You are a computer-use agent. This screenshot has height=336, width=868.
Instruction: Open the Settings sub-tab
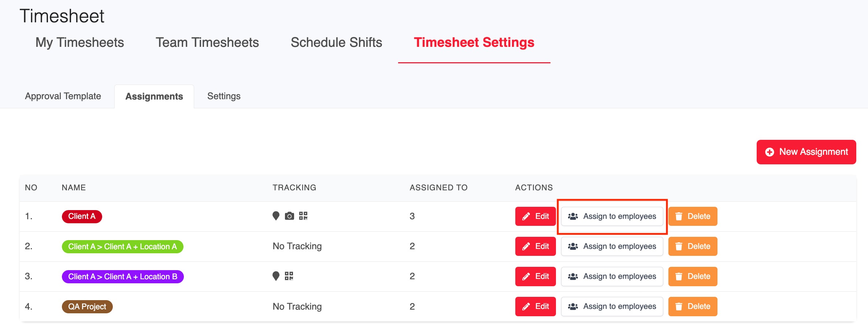224,96
